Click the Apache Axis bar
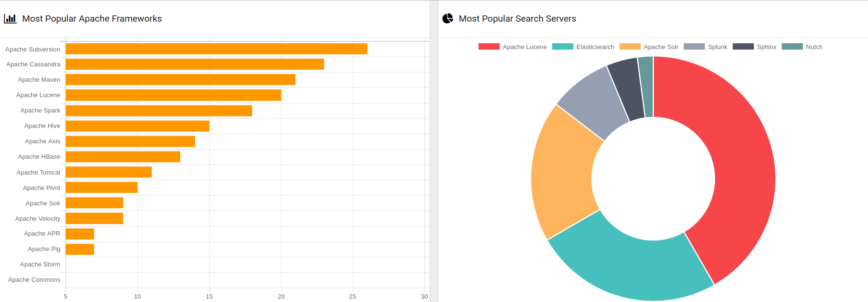This screenshot has width=868, height=302. [130, 141]
